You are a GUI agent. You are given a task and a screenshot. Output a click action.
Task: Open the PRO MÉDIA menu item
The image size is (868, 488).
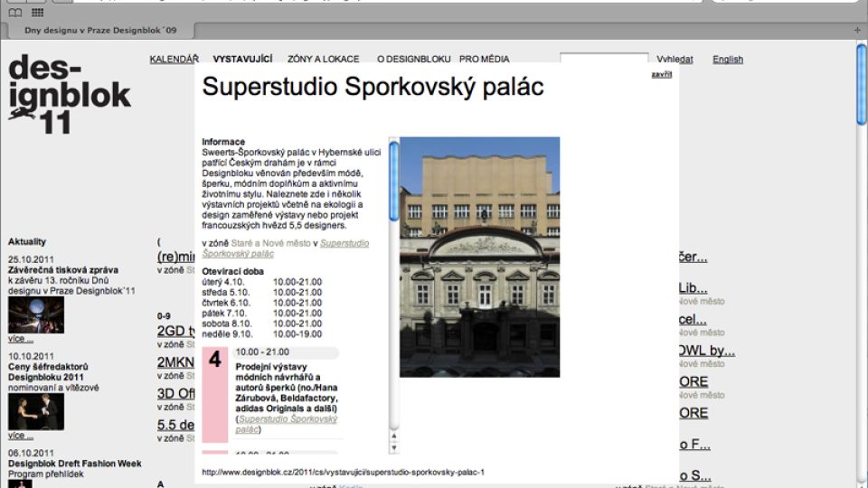pos(484,60)
